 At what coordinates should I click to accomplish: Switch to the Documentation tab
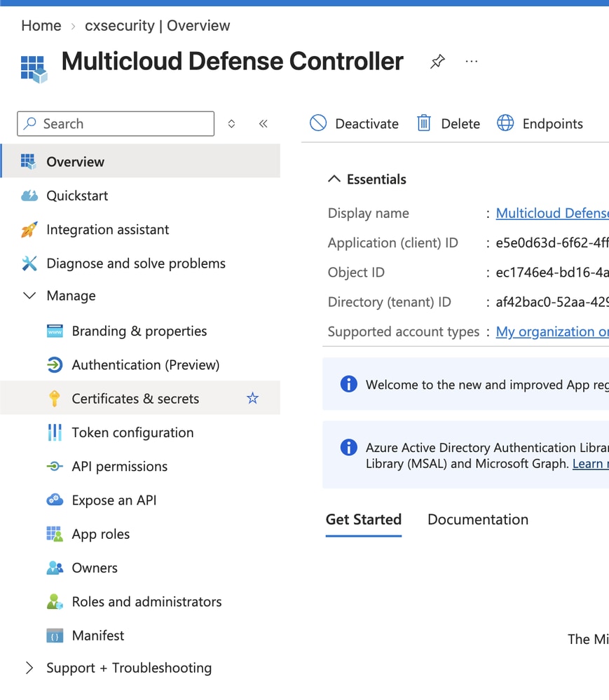click(478, 520)
